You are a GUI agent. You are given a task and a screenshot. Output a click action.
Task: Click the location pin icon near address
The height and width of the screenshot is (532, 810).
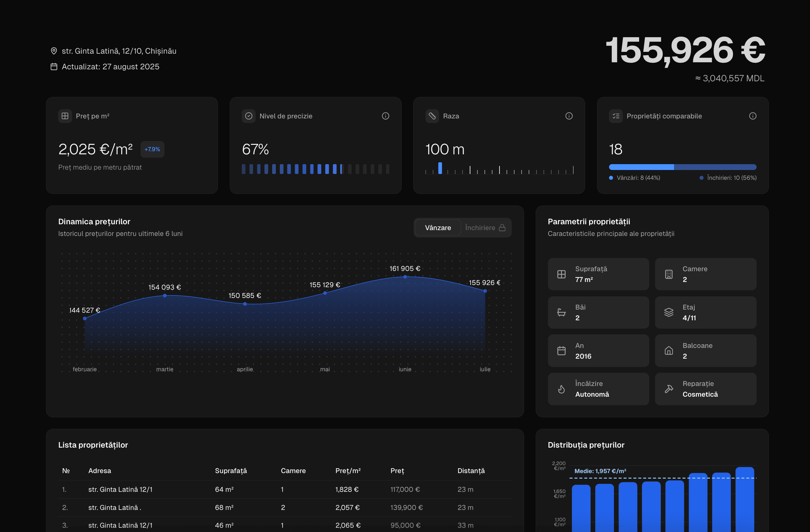click(x=54, y=51)
